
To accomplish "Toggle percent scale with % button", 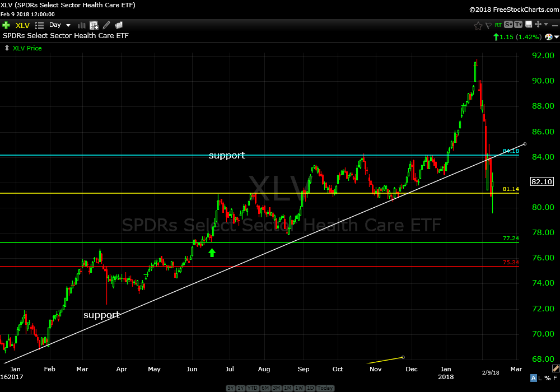I will pos(548,378).
